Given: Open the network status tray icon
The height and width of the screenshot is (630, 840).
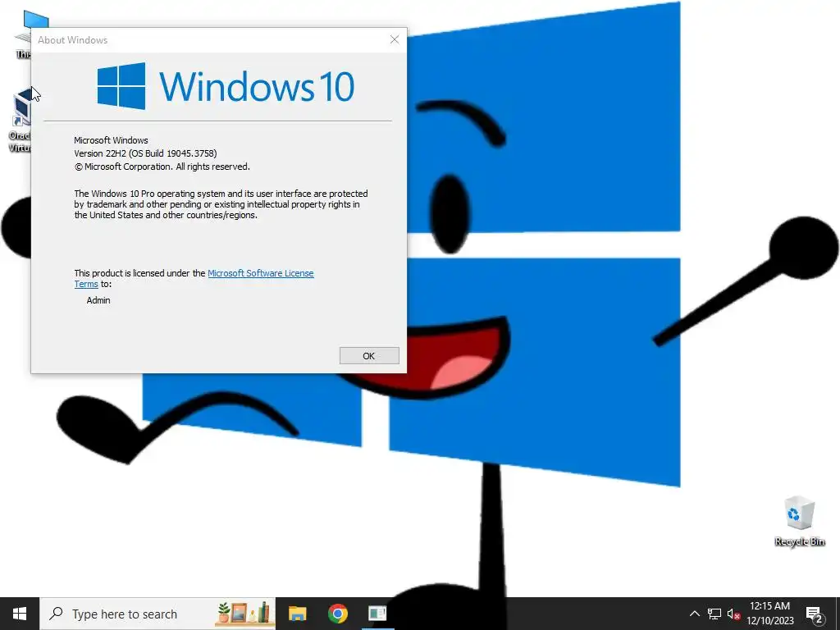Looking at the screenshot, I should coord(714,614).
